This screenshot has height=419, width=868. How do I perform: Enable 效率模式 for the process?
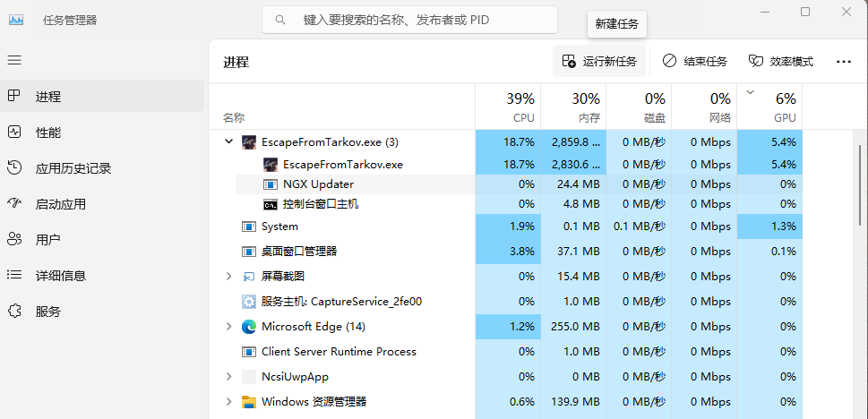click(781, 62)
